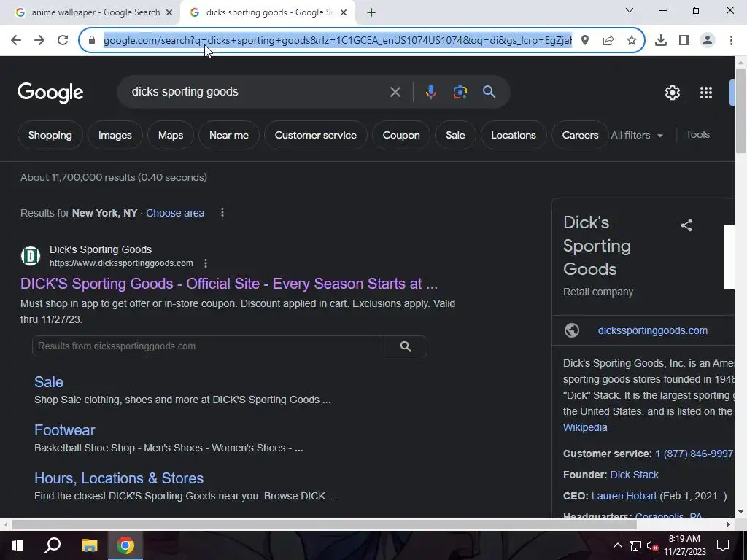Submit search with magnifier icon
This screenshot has height=560, width=747.
pos(489,92)
